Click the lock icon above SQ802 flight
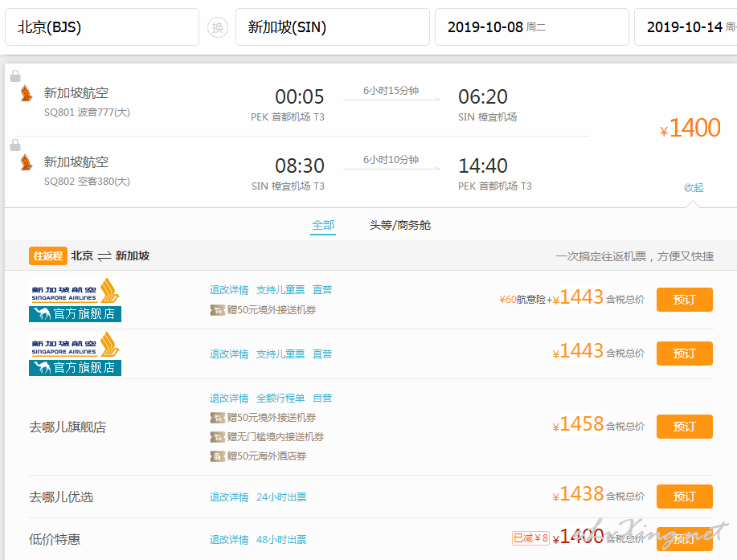This screenshot has width=737, height=560. [x=15, y=145]
